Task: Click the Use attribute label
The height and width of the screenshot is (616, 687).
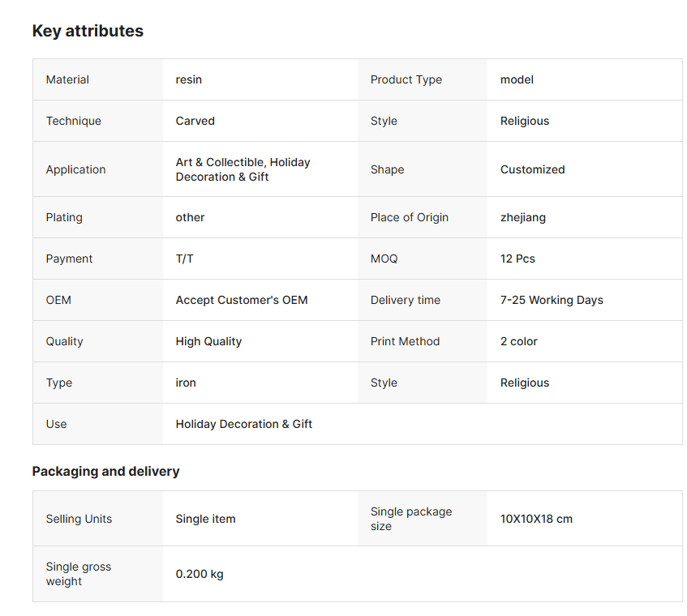Action: click(57, 424)
